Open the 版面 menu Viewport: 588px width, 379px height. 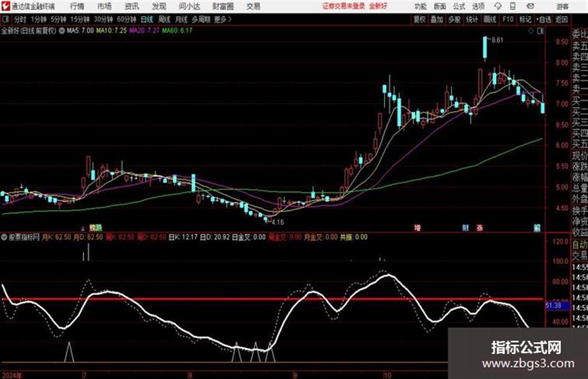click(x=439, y=6)
